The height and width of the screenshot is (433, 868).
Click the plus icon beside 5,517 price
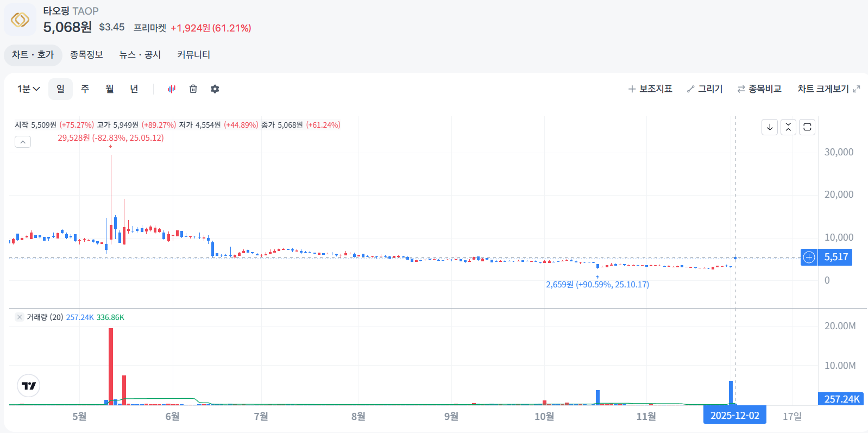809,258
